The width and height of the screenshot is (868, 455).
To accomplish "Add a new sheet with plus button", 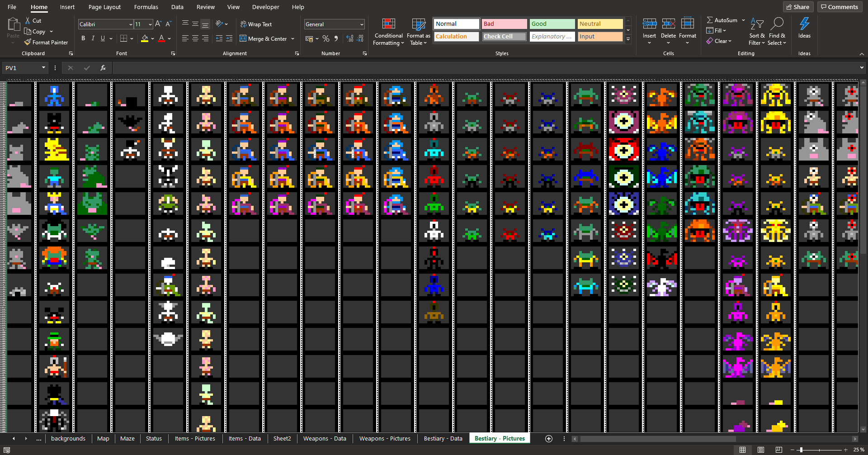I will click(549, 439).
